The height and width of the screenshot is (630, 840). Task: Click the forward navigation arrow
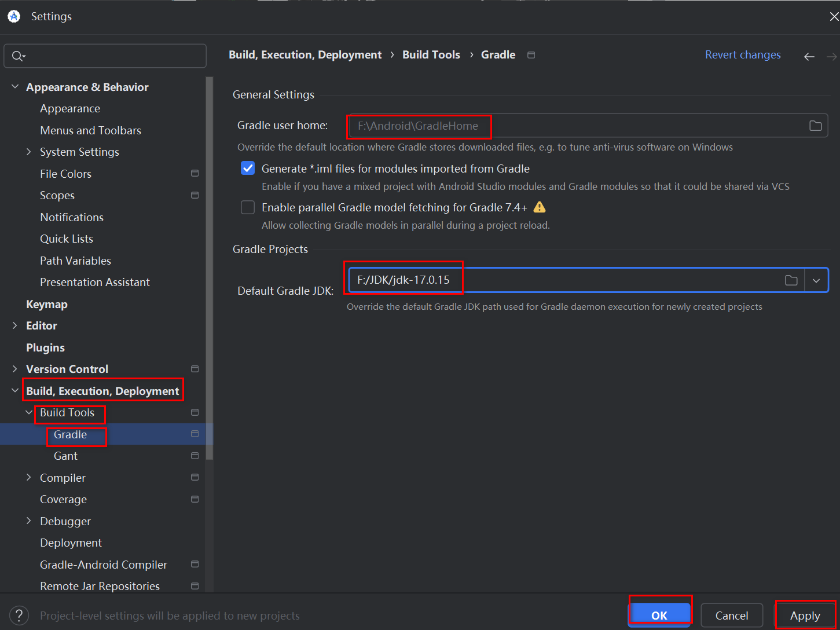[832, 56]
